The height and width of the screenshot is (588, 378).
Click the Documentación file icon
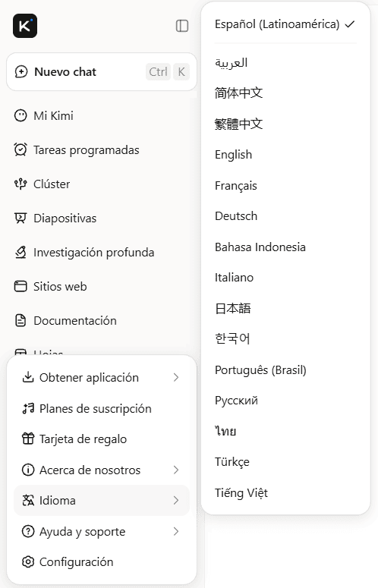20,320
